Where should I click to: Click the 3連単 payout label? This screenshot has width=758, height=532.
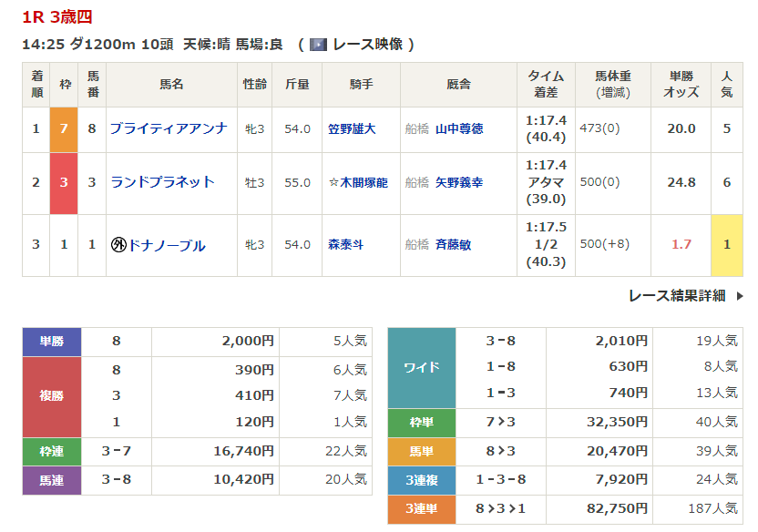(x=421, y=509)
